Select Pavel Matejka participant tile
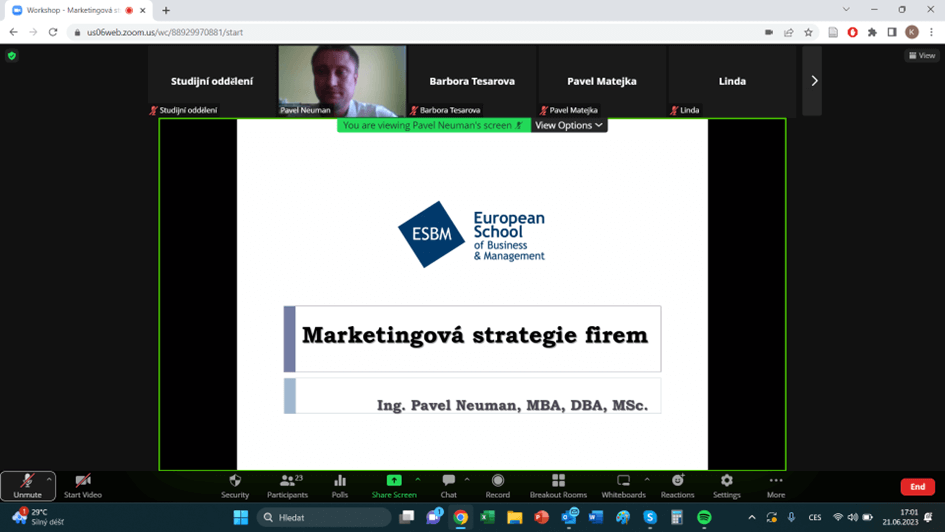 click(601, 81)
